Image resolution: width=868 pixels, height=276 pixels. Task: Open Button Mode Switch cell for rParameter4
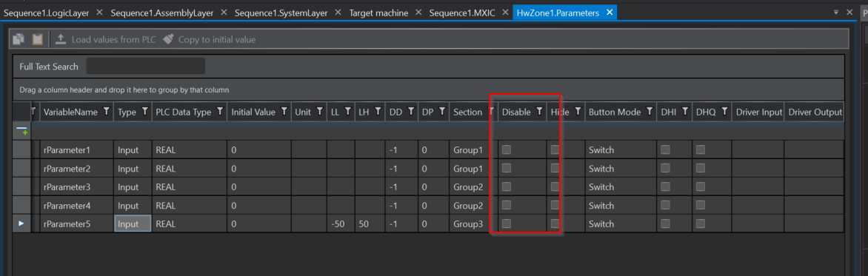coord(620,205)
